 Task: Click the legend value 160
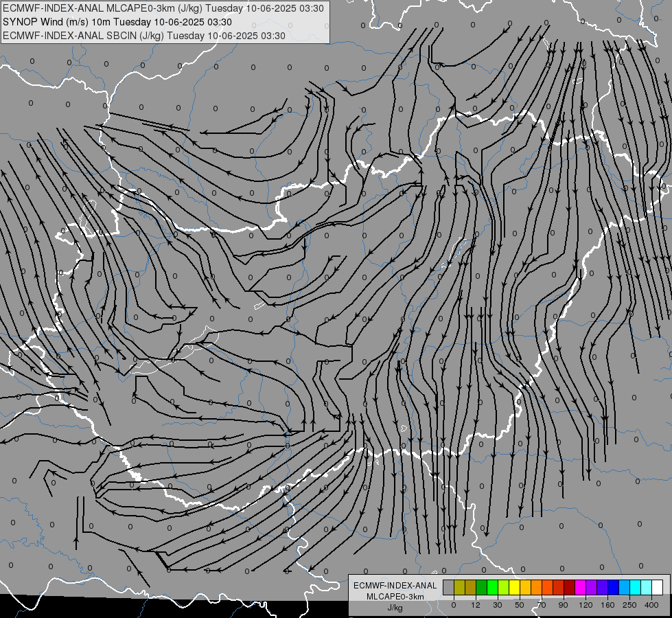tap(607, 605)
